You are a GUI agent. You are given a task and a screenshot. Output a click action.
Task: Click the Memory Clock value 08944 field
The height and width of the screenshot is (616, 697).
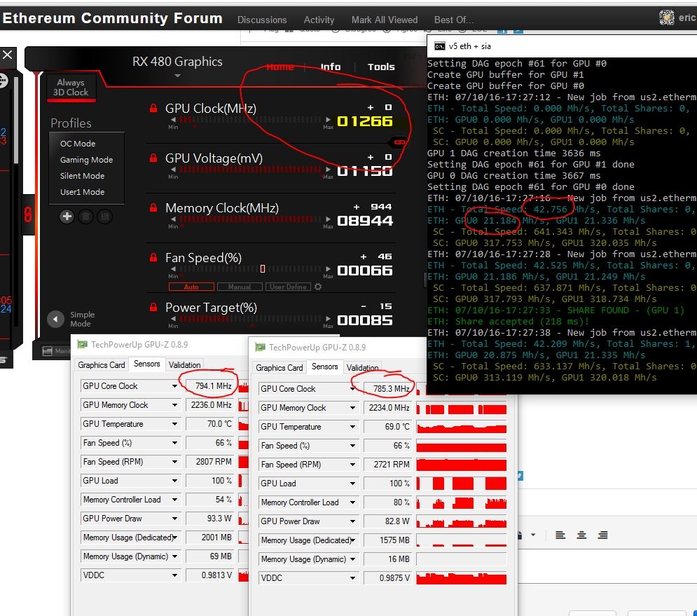pos(365,221)
